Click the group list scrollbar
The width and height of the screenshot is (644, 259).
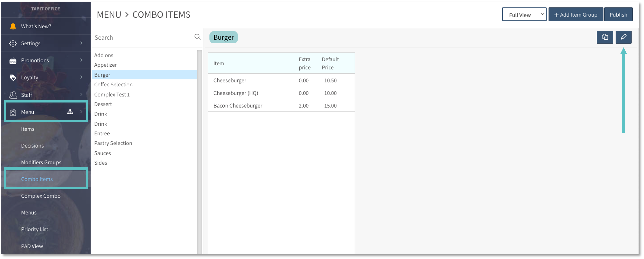[x=199, y=150]
